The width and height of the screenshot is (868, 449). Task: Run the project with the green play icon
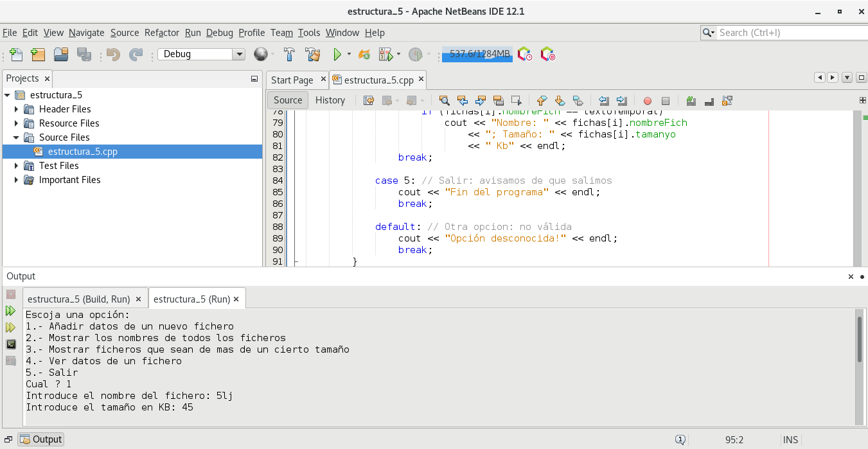pyautogui.click(x=337, y=55)
